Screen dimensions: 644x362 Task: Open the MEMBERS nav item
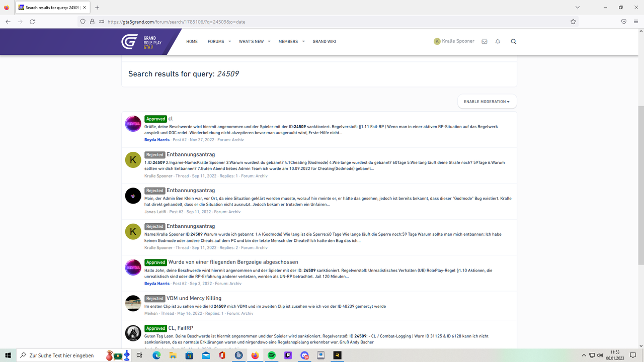[x=288, y=42]
